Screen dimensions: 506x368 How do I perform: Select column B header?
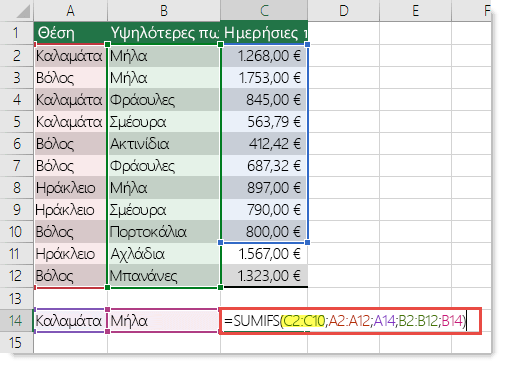coord(164,11)
